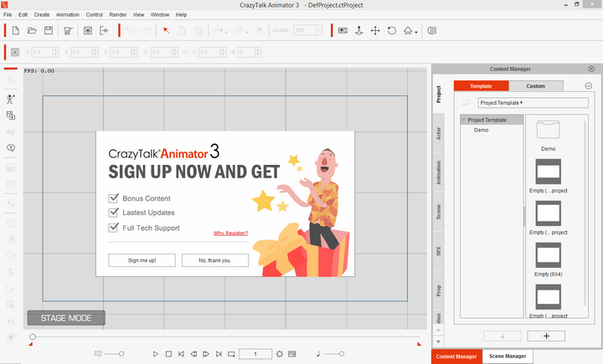Viewport: 603px width, 364px height.
Task: Switch to the Custom tab
Action: tap(536, 86)
